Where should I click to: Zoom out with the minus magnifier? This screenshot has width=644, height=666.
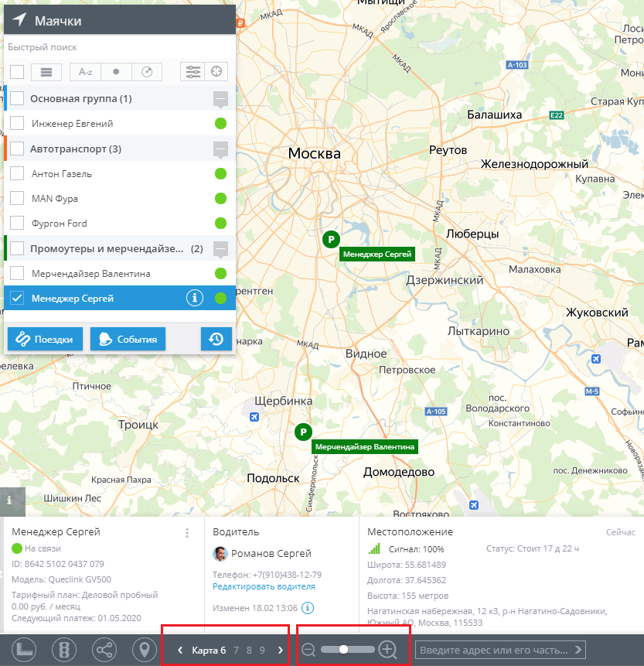pyautogui.click(x=308, y=650)
